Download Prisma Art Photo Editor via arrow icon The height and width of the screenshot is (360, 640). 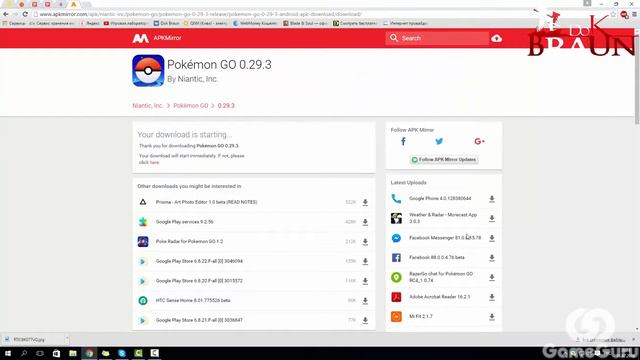(365, 202)
